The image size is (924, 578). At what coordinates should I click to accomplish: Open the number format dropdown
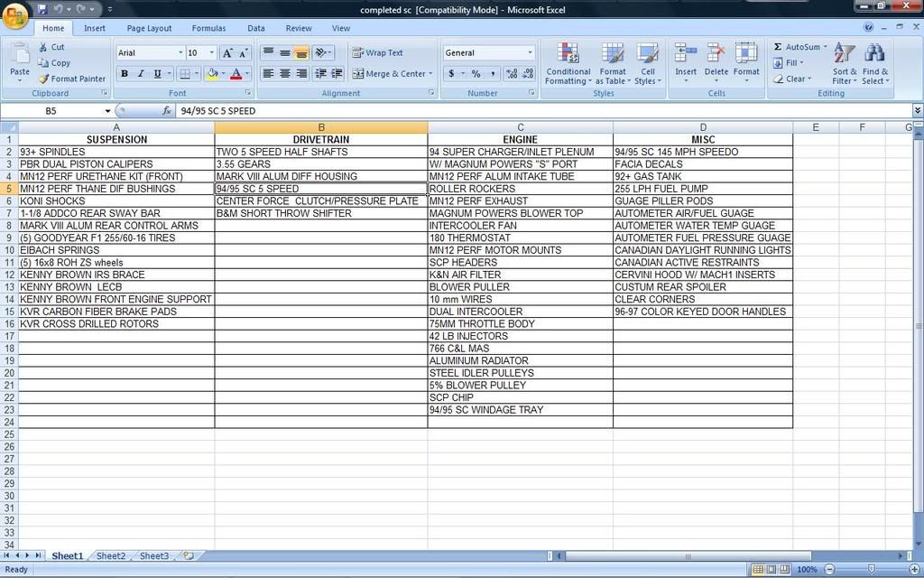pos(530,53)
